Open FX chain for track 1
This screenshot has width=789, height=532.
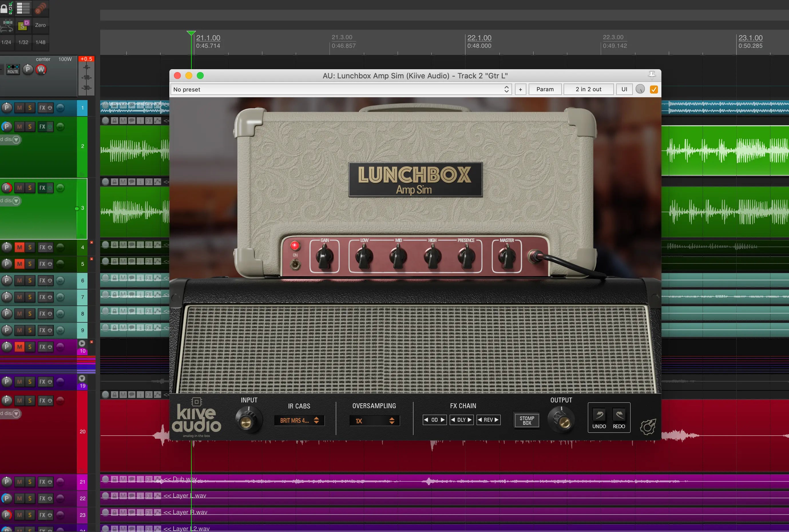[42, 108]
